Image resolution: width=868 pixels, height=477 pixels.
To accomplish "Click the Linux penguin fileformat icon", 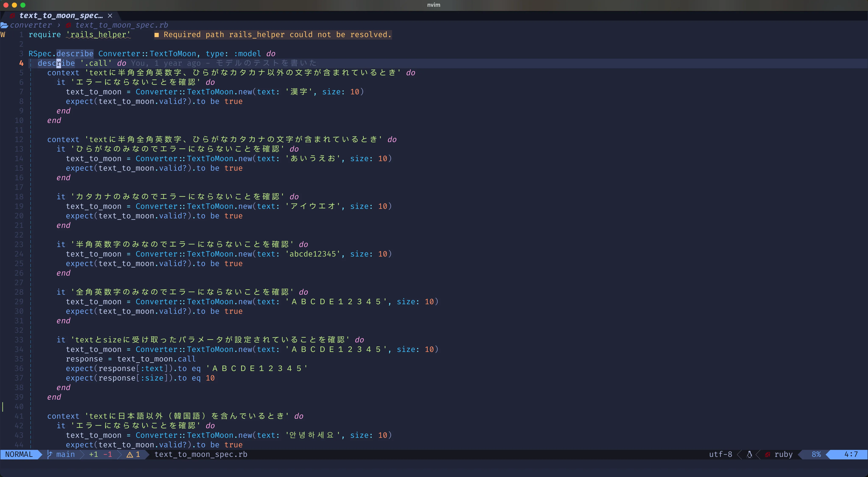I will click(749, 454).
